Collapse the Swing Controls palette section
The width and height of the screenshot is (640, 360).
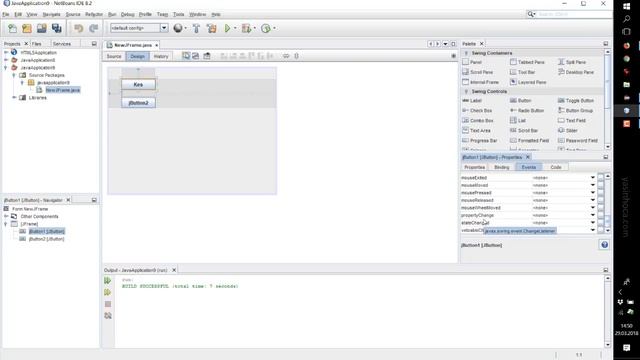[466, 91]
